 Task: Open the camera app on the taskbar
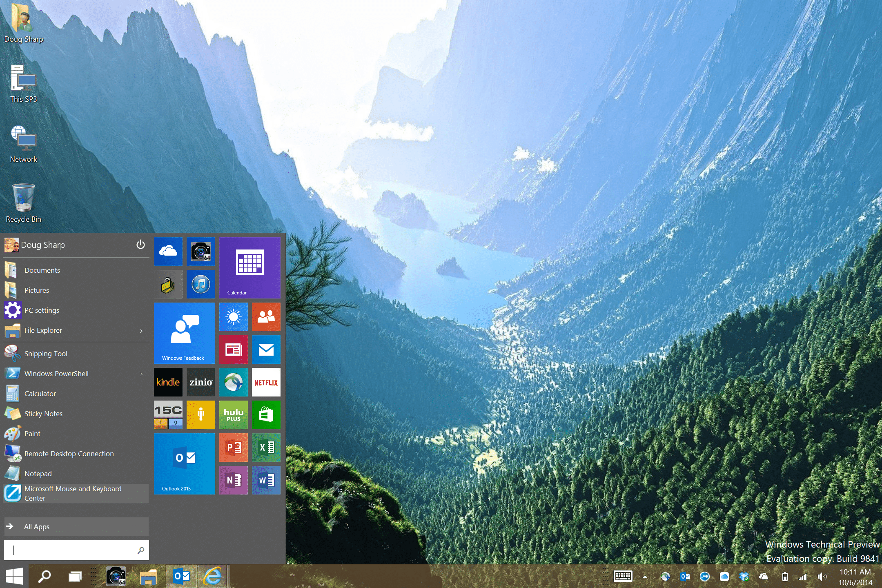pyautogui.click(x=116, y=577)
